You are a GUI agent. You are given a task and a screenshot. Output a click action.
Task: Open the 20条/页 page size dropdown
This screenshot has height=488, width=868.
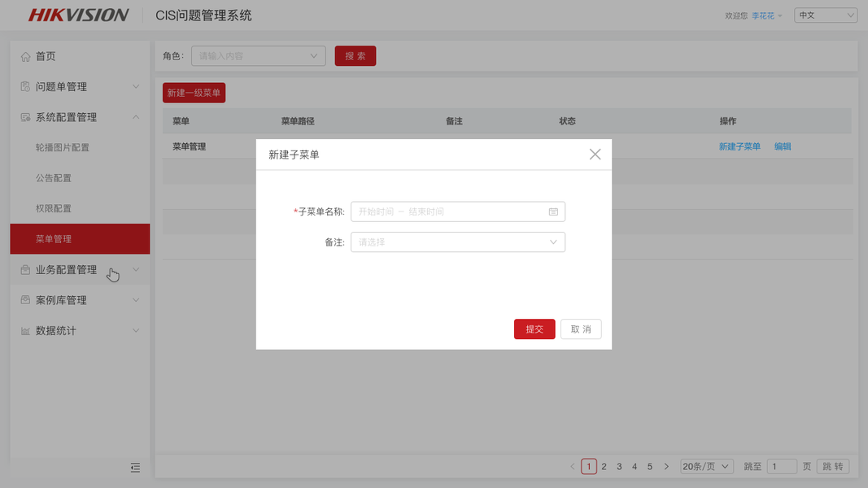coord(706,466)
